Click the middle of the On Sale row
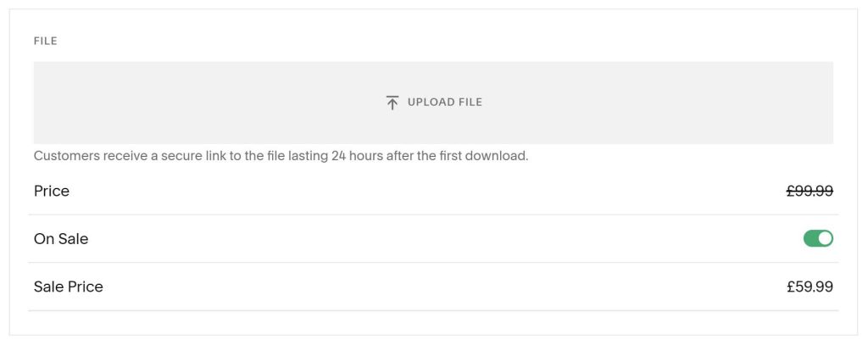Viewport: 868px width, 345px height. pos(433,239)
